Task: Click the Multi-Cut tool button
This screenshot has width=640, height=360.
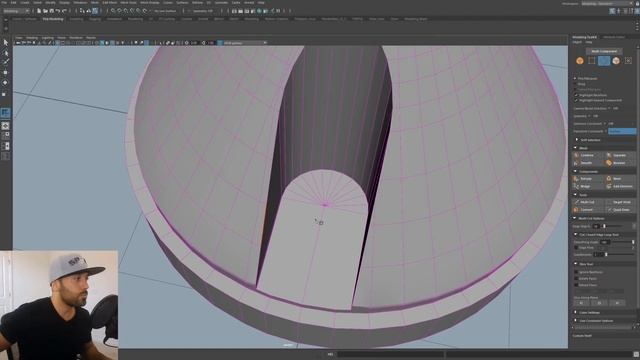Action: pyautogui.click(x=588, y=202)
